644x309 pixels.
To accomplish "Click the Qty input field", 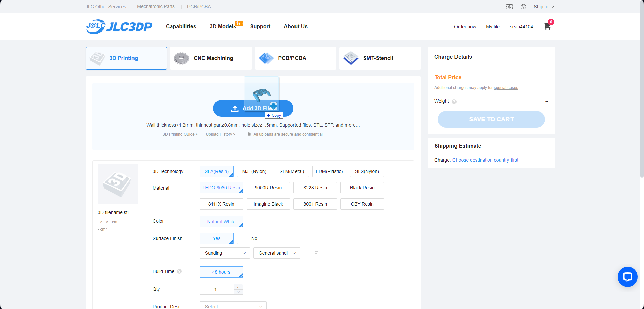I will 217,289.
